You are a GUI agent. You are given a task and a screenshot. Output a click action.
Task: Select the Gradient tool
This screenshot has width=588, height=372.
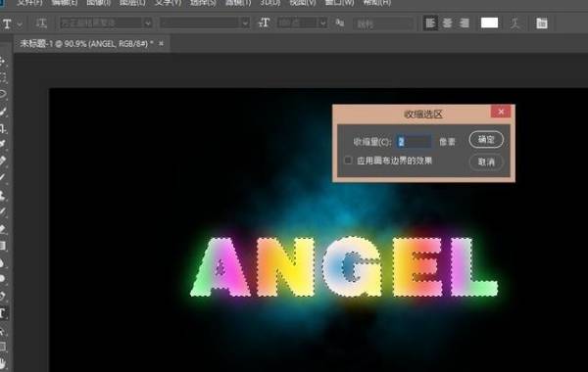pos(3,246)
